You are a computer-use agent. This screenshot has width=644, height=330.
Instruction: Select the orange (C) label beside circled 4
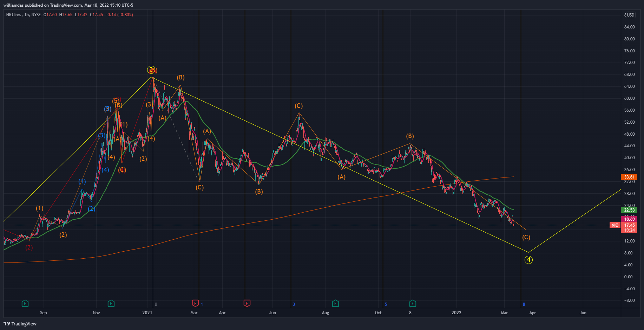point(526,237)
